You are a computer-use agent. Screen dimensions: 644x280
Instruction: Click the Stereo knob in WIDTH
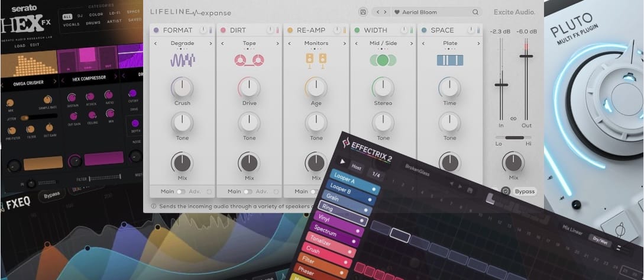tap(383, 87)
